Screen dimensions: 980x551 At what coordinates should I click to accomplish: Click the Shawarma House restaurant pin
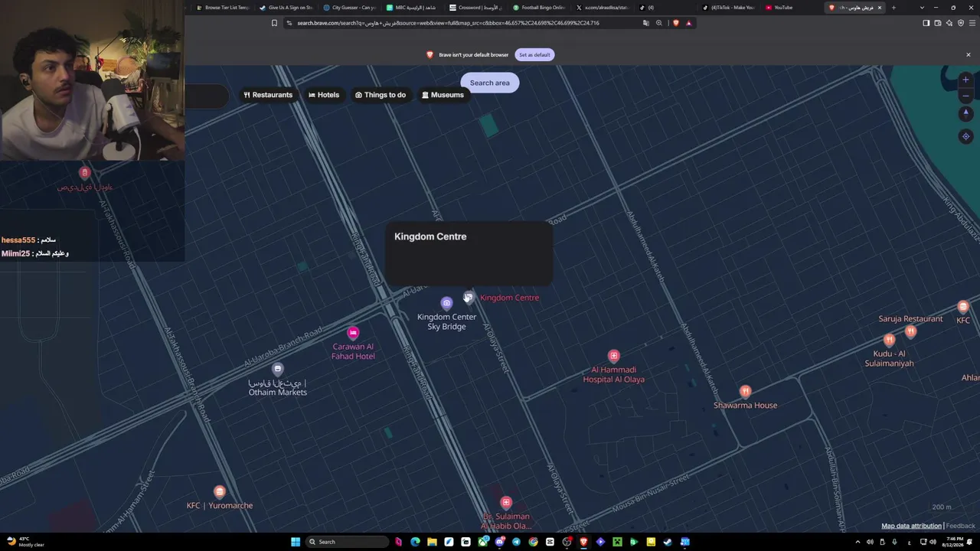(x=745, y=392)
